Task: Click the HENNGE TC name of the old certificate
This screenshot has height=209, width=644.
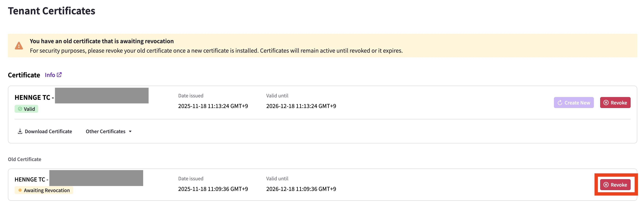Action: [31, 180]
